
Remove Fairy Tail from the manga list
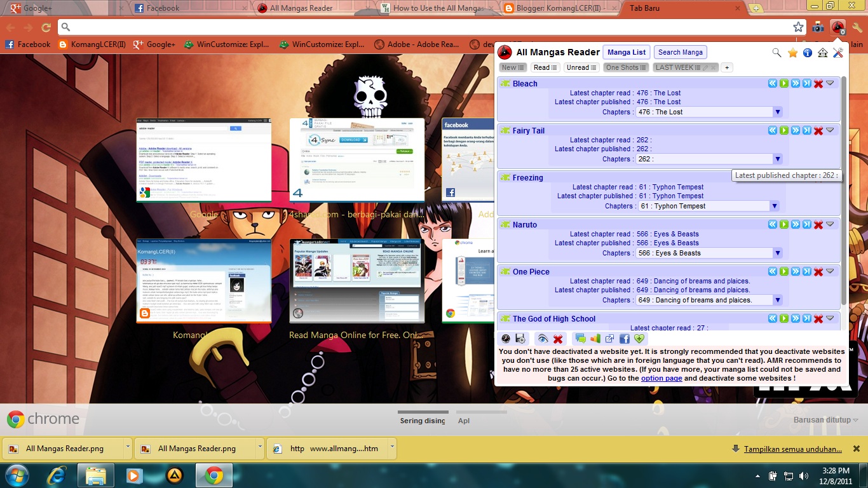818,130
